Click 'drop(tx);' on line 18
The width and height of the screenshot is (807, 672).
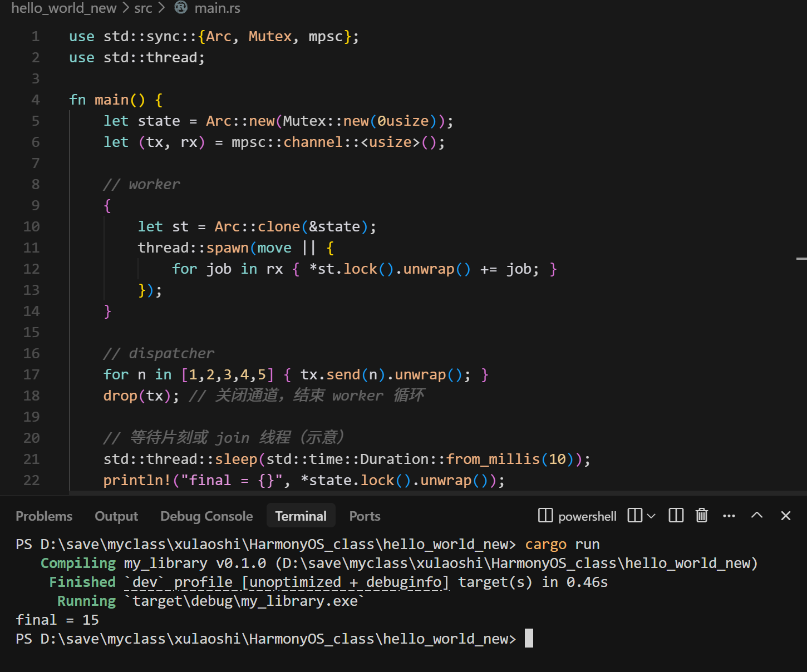(141, 396)
